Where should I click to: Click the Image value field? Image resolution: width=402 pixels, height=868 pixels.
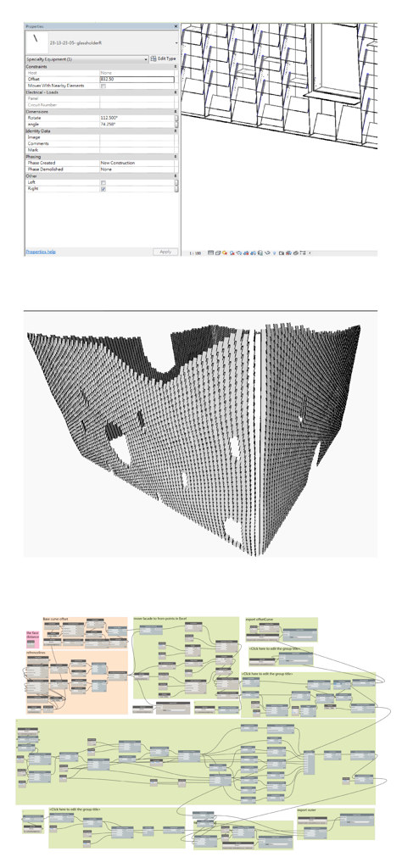point(137,136)
